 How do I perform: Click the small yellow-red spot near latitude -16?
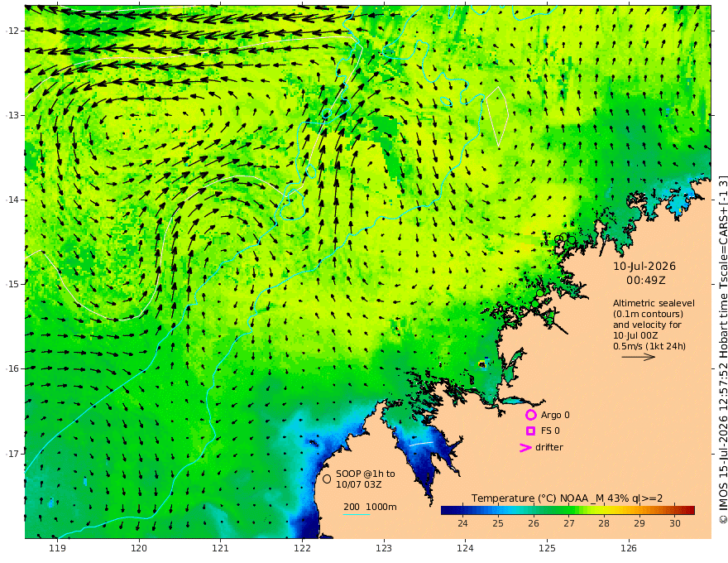(482, 364)
